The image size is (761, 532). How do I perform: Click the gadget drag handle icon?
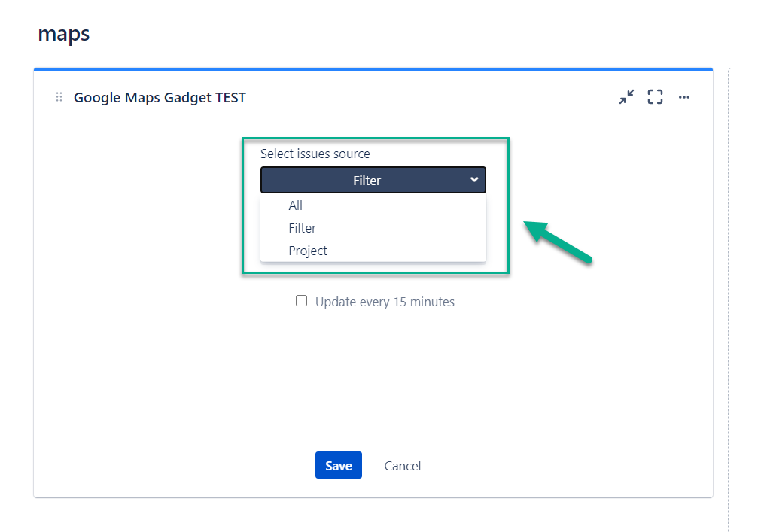[59, 97]
